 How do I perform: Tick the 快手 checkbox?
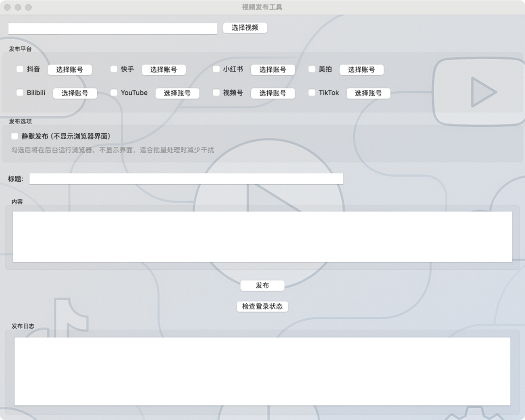coord(114,69)
